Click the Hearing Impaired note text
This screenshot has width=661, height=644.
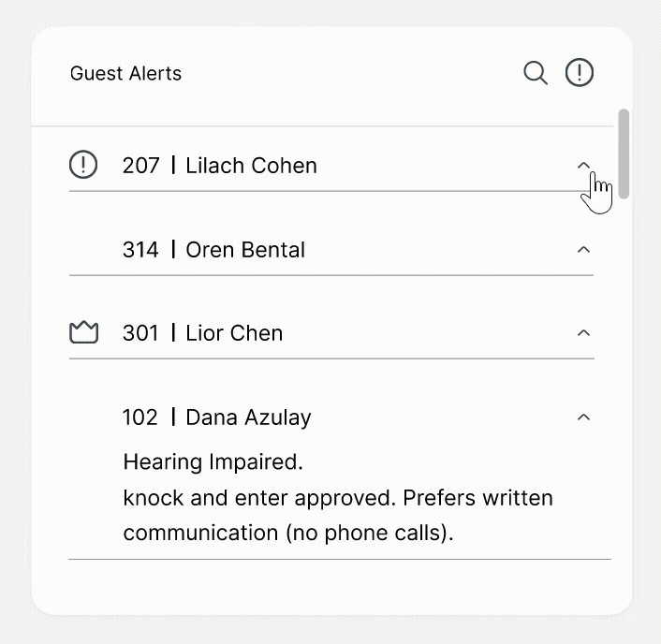(213, 461)
